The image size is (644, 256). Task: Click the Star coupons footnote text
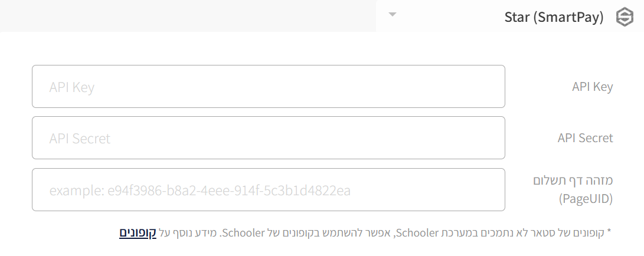tap(365, 232)
